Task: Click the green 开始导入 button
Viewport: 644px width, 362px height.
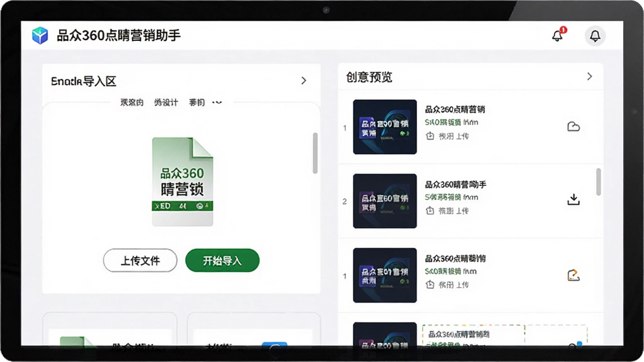Action: tap(222, 260)
